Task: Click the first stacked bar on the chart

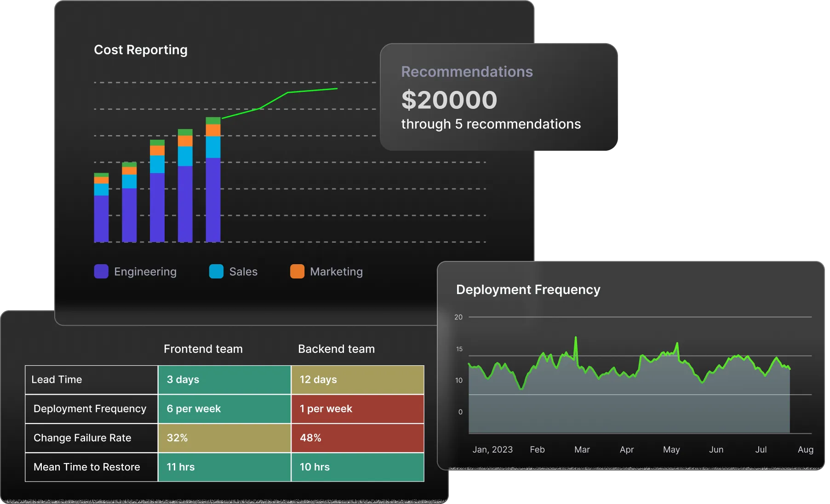Action: [101, 207]
